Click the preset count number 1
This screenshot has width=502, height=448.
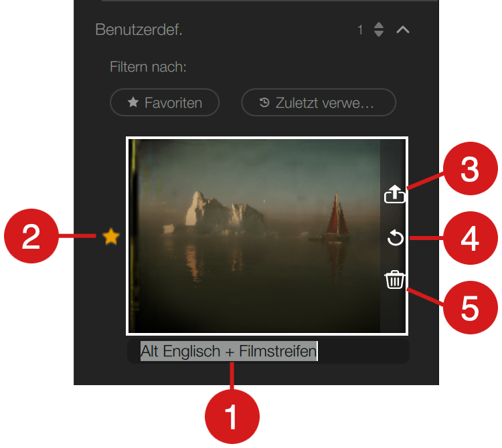(360, 29)
